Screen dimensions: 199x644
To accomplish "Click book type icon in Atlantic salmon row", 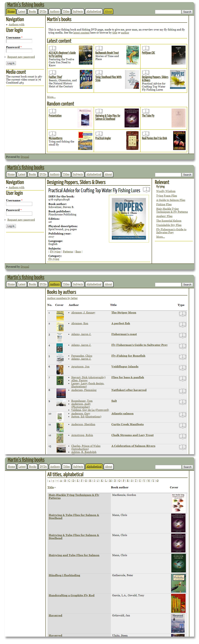I will pos(183,415).
